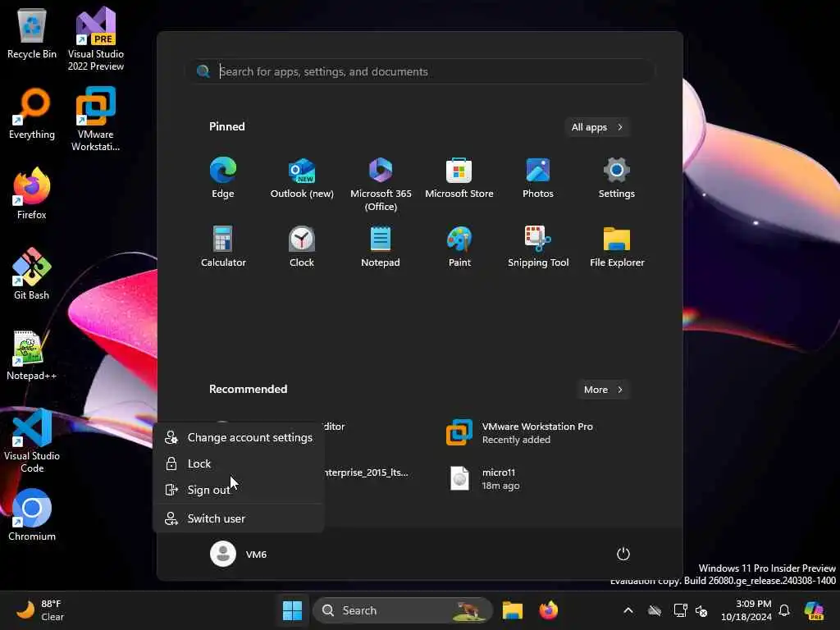Open File Explorer from the taskbar
Viewport: 840px width, 630px height.
512,610
